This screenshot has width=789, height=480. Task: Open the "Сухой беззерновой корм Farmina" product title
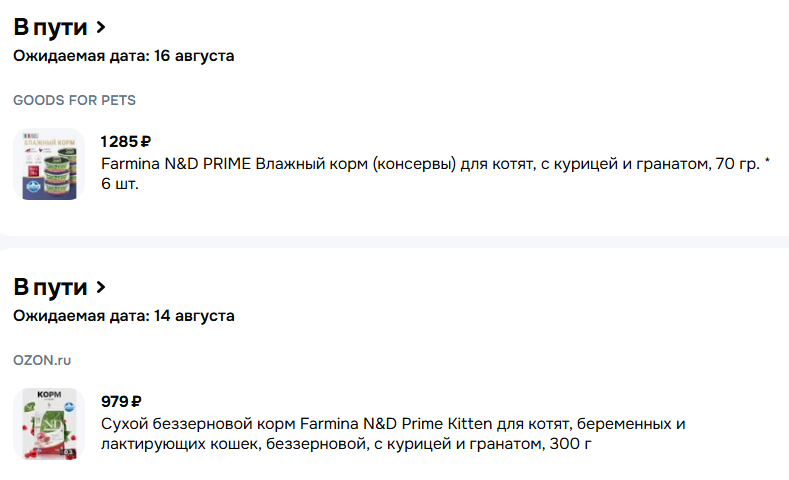[393, 434]
